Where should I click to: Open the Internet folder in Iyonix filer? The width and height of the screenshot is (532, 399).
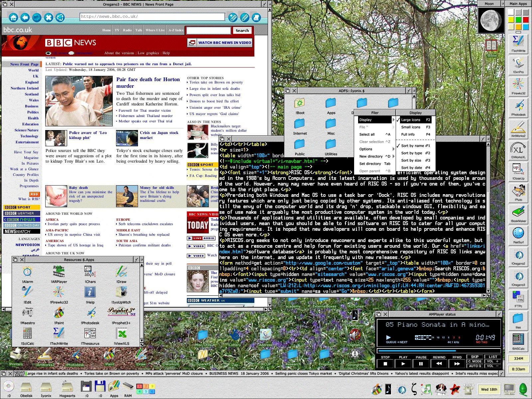click(300, 127)
